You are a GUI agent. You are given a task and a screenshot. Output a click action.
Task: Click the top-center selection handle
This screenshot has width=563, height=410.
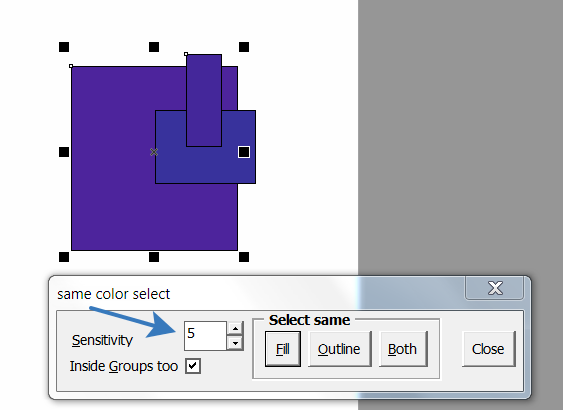[x=154, y=47]
